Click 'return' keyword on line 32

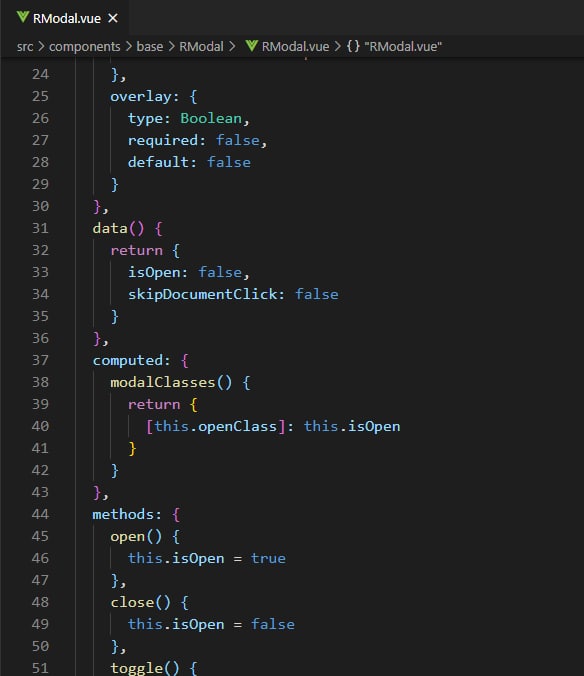[x=136, y=250]
